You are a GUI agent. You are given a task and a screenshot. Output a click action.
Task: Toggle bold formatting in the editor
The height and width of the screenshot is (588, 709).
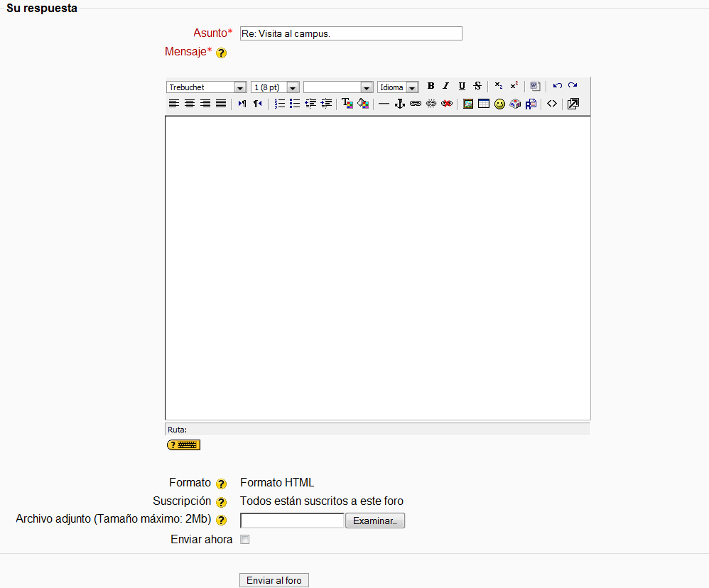tap(431, 86)
